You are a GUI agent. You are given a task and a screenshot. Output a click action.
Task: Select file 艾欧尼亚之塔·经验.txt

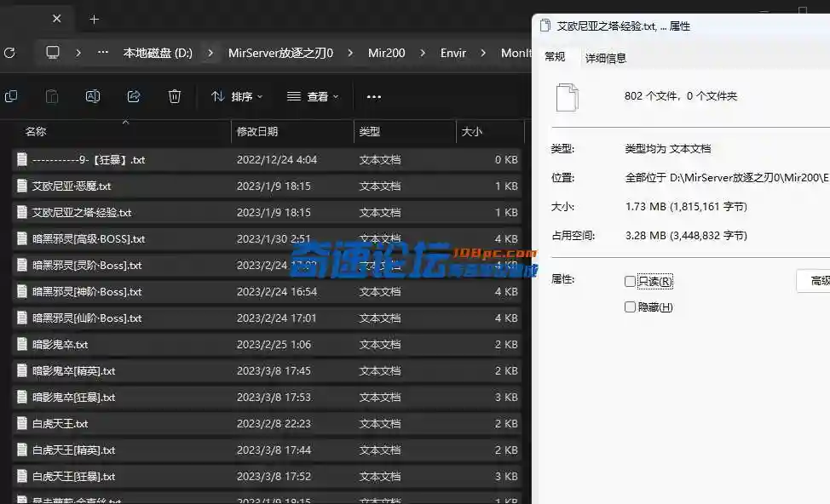(x=267, y=213)
